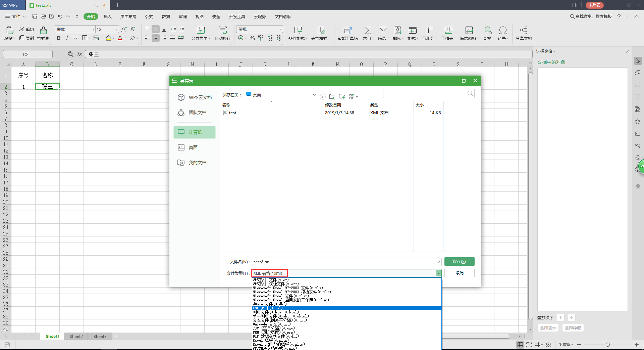Click the 未登录 login button
The height and width of the screenshot is (350, 644).
coord(595,5)
